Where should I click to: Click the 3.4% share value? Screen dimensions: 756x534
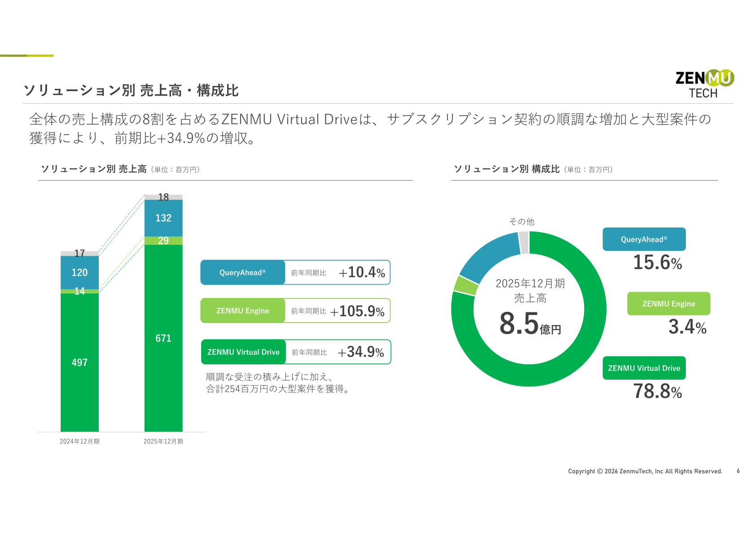point(687,327)
